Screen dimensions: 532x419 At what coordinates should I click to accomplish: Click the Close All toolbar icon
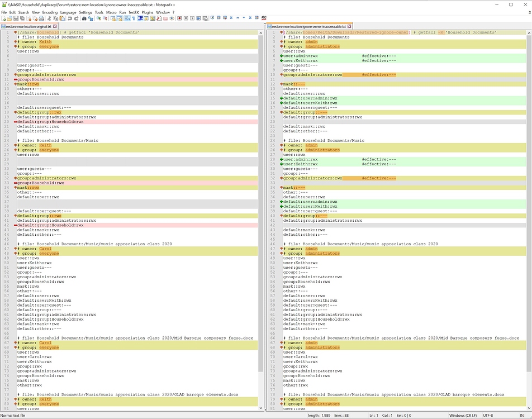(x=35, y=18)
